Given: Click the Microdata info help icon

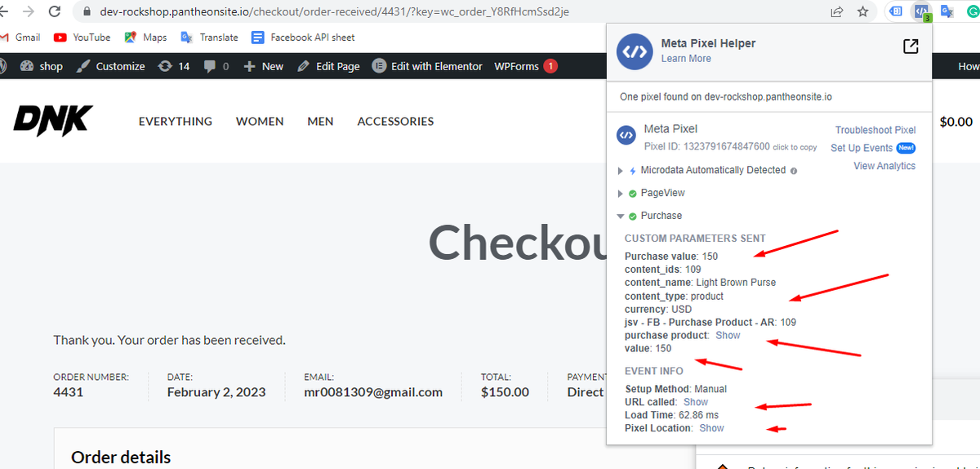Looking at the screenshot, I should point(794,171).
